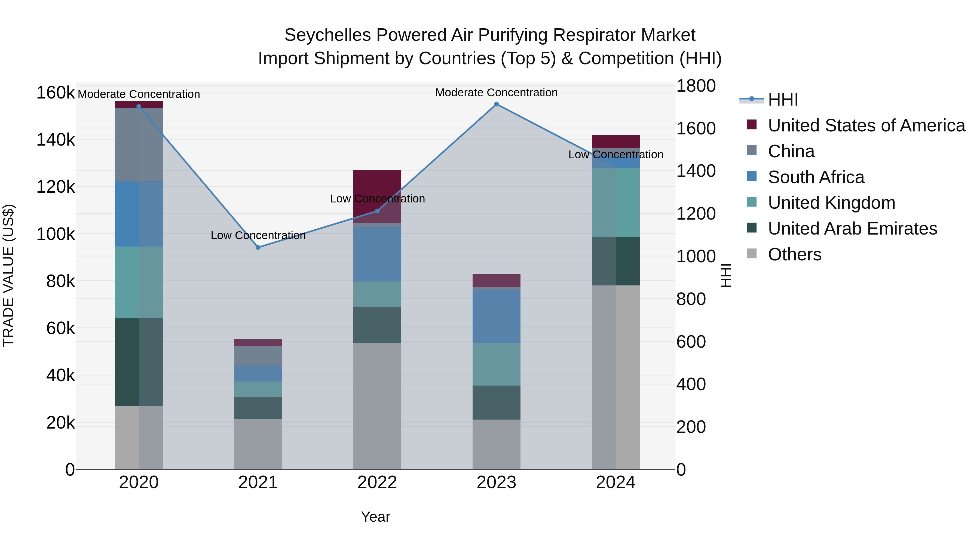The width and height of the screenshot is (980, 551).
Task: Click the 'Low Concentration' annotation near 2024
Action: coord(615,154)
